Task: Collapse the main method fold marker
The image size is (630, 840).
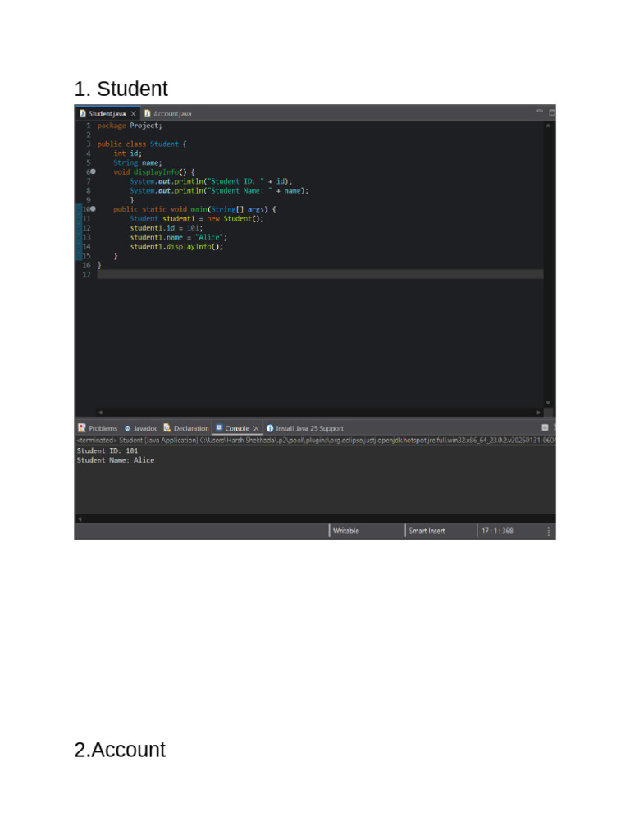Action: click(93, 209)
